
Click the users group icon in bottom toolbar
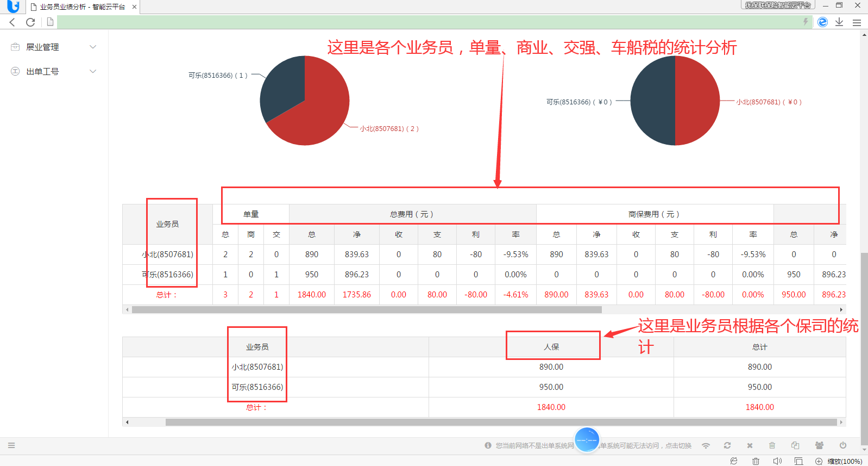(x=819, y=445)
